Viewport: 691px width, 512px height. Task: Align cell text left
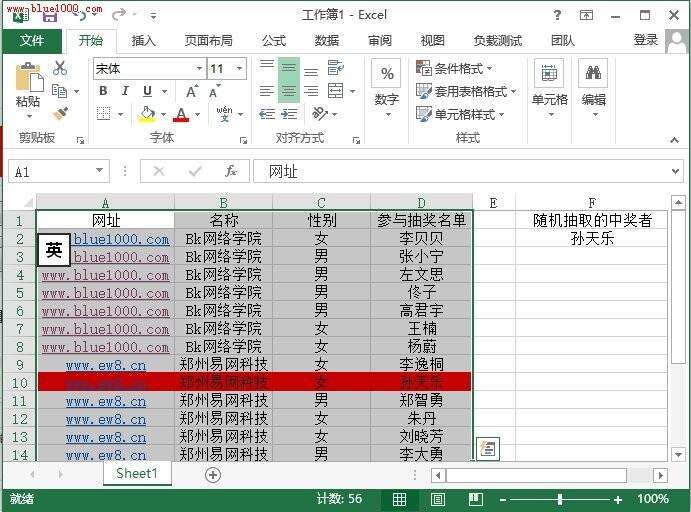click(267, 91)
